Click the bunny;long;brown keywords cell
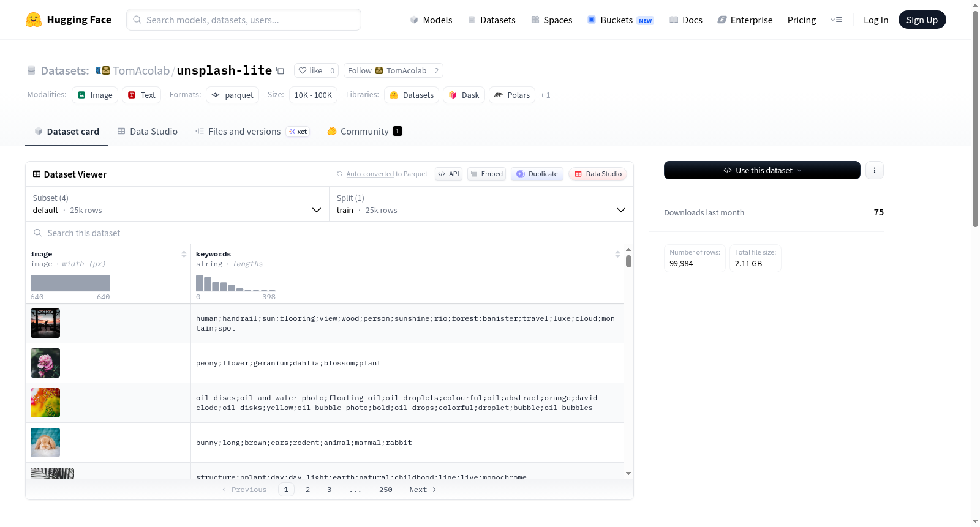The height and width of the screenshot is (527, 980). [407, 443]
